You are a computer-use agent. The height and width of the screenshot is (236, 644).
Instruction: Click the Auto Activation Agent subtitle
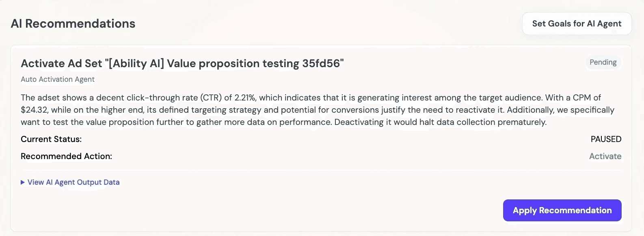click(58, 79)
